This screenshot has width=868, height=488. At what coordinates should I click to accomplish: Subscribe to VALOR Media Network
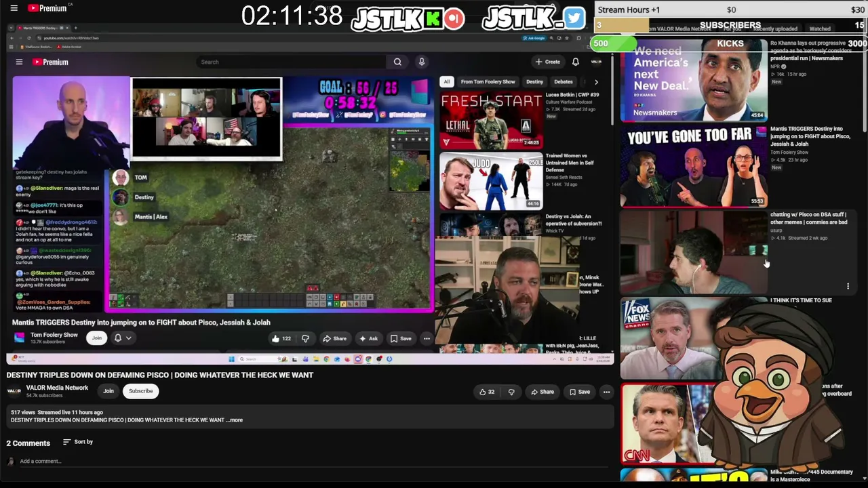click(141, 391)
